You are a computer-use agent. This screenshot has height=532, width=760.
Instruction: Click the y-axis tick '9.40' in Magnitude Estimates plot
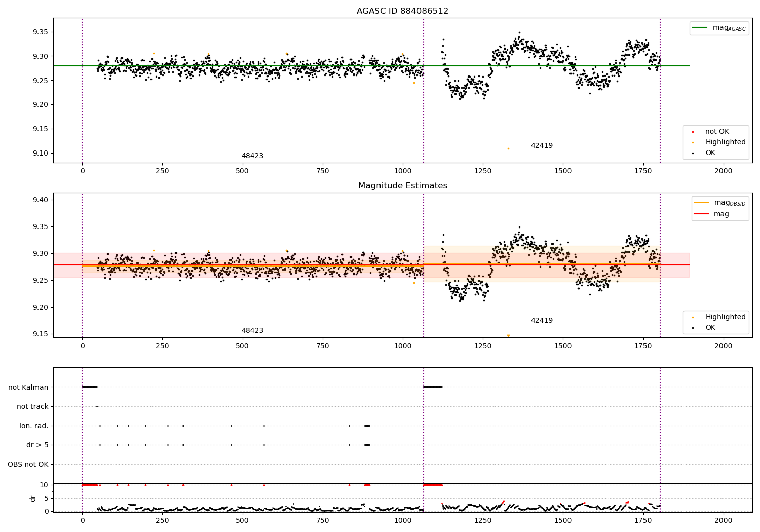point(40,200)
